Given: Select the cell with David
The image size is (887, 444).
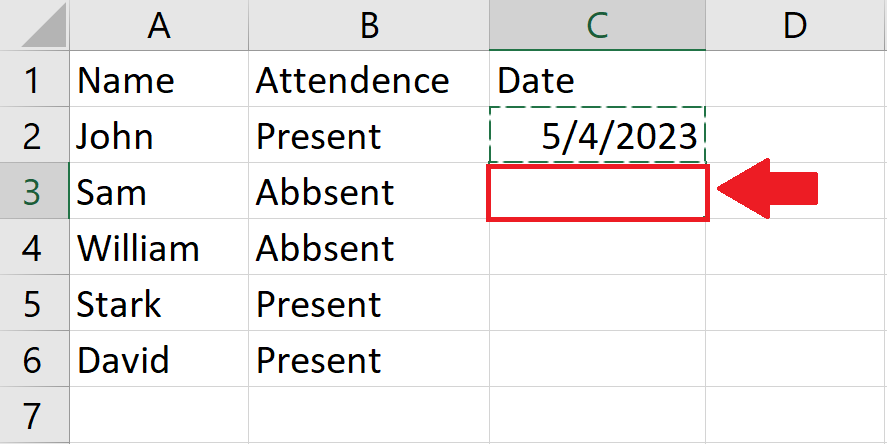Looking at the screenshot, I should tap(159, 359).
